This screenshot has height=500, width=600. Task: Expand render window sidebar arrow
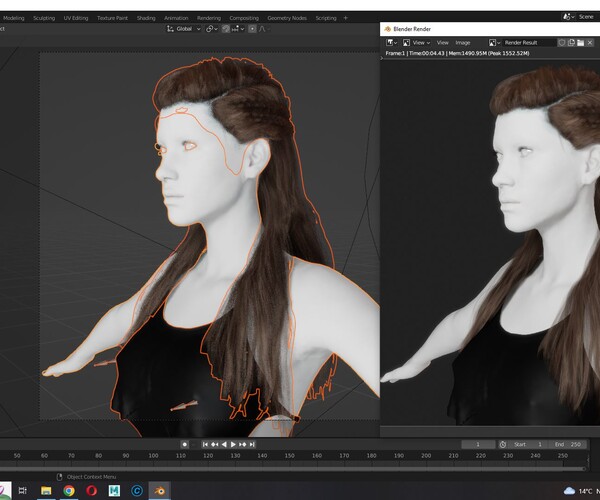(382, 58)
